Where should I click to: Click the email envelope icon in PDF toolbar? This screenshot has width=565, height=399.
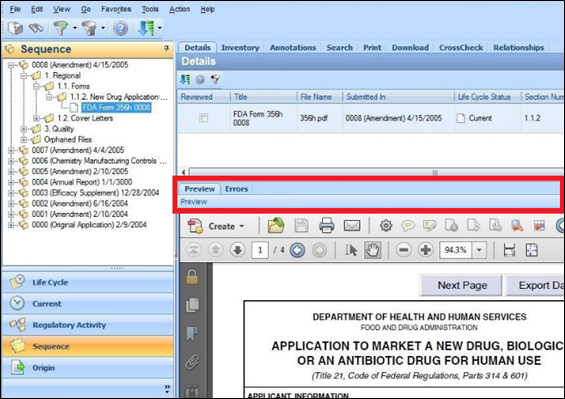click(x=352, y=226)
